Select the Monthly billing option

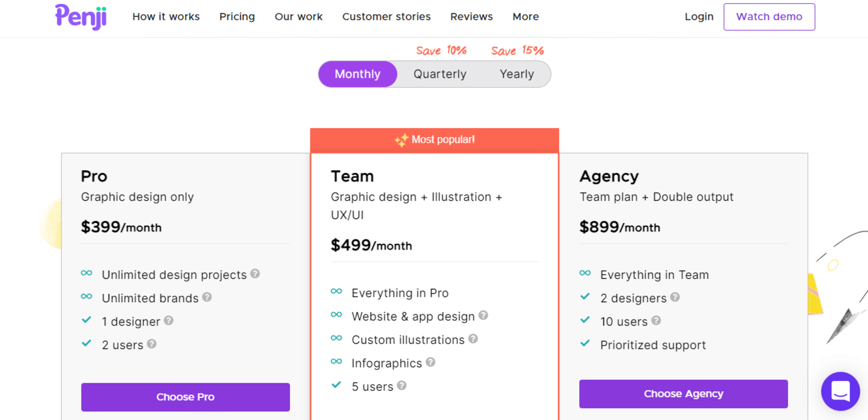[357, 74]
